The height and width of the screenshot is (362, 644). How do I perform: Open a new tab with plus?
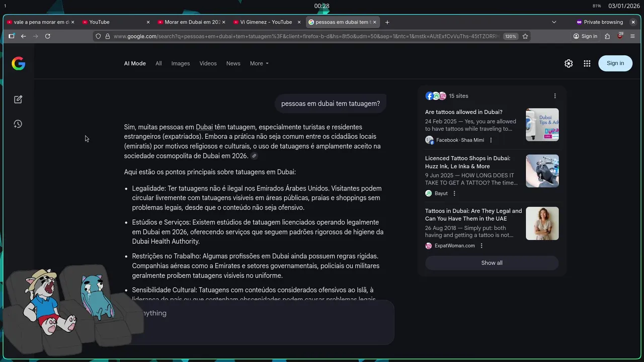tap(387, 22)
